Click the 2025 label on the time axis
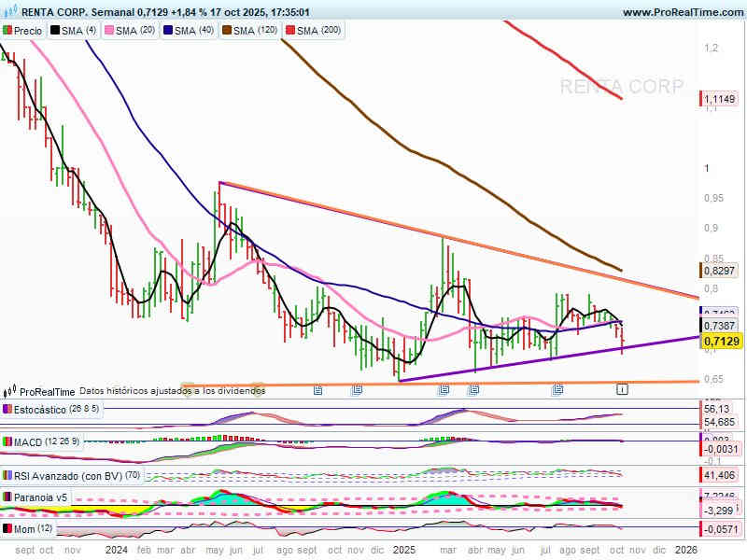Viewport: 747px width, 560px height. coord(404,551)
